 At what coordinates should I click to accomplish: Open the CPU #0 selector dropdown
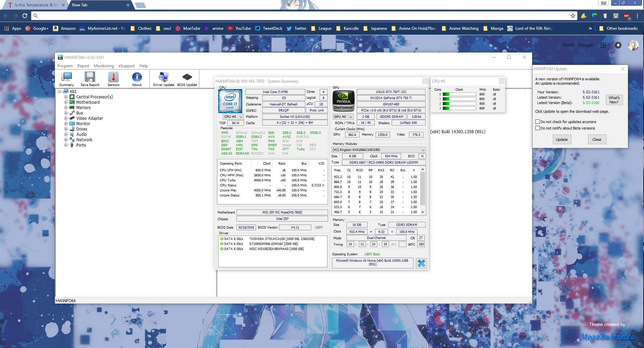click(x=233, y=117)
